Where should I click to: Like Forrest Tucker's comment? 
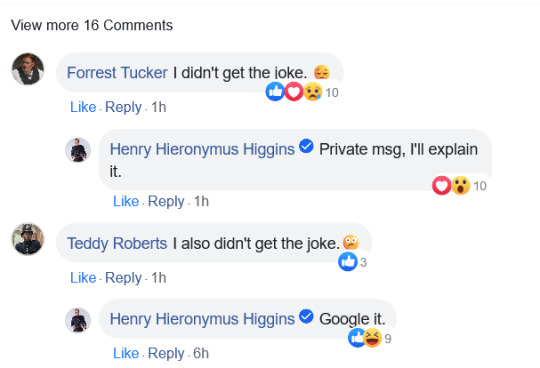click(83, 107)
